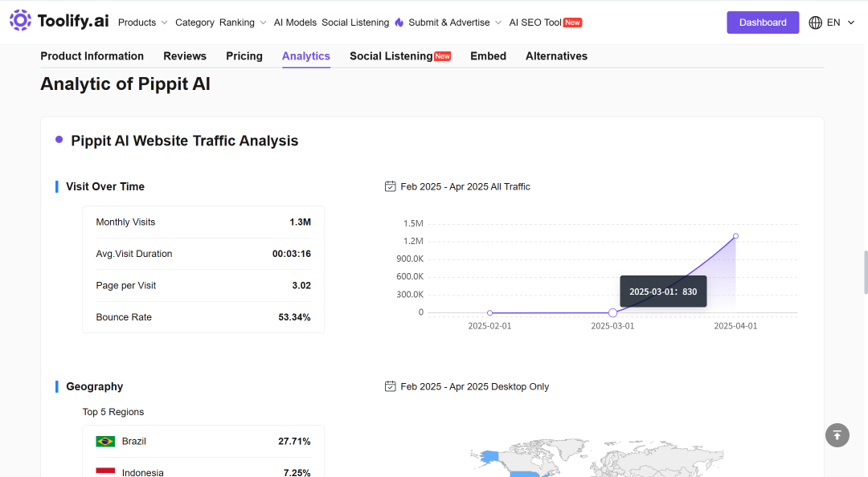Click the 2025-02-01 data point on chart
Image resolution: width=868 pixels, height=477 pixels.
pyautogui.click(x=490, y=312)
